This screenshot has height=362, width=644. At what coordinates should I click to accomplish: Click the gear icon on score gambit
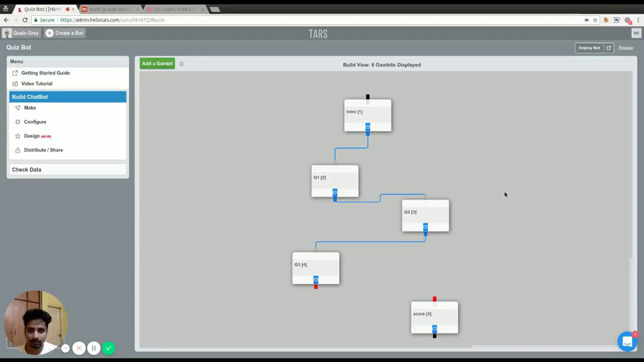pos(434,329)
